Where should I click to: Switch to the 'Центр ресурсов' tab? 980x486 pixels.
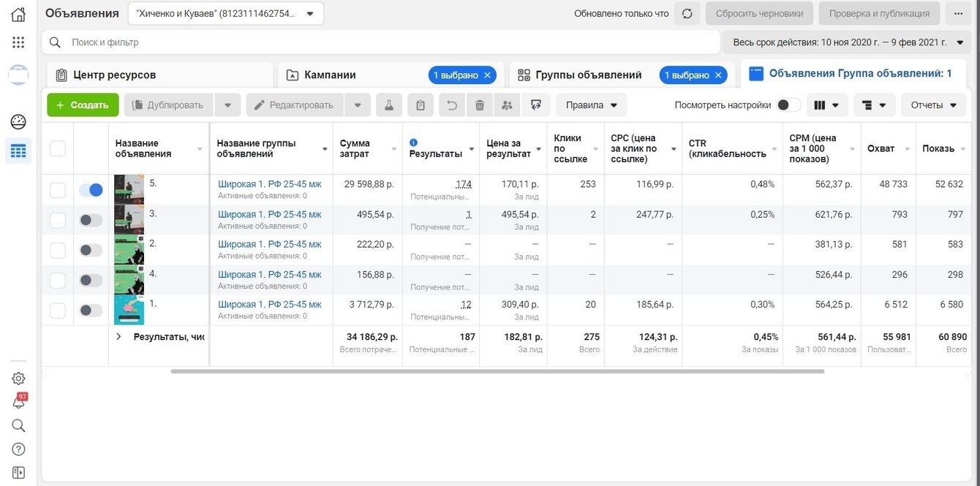115,75
